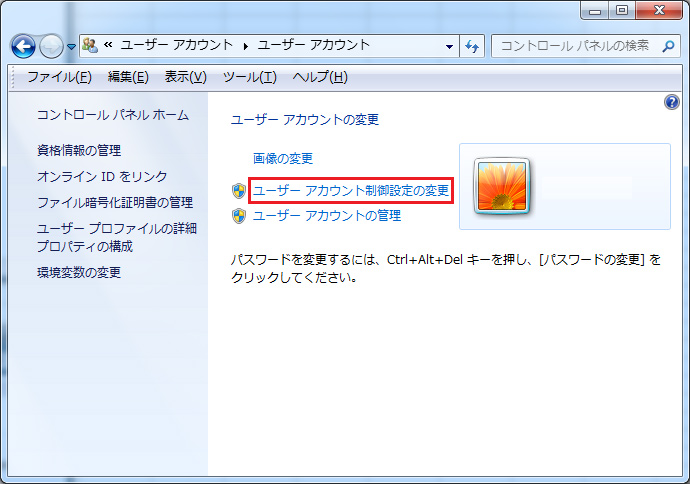Click 環境変数の変更 link
The width and height of the screenshot is (690, 484).
pyautogui.click(x=79, y=272)
